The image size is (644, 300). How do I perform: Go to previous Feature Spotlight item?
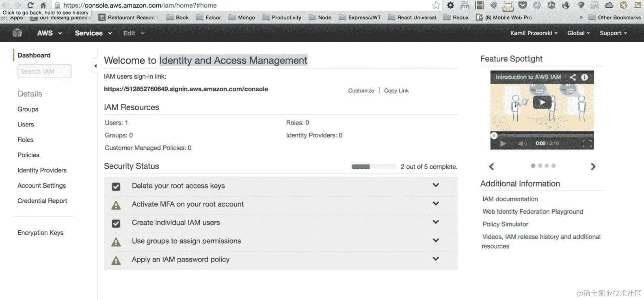491,166
